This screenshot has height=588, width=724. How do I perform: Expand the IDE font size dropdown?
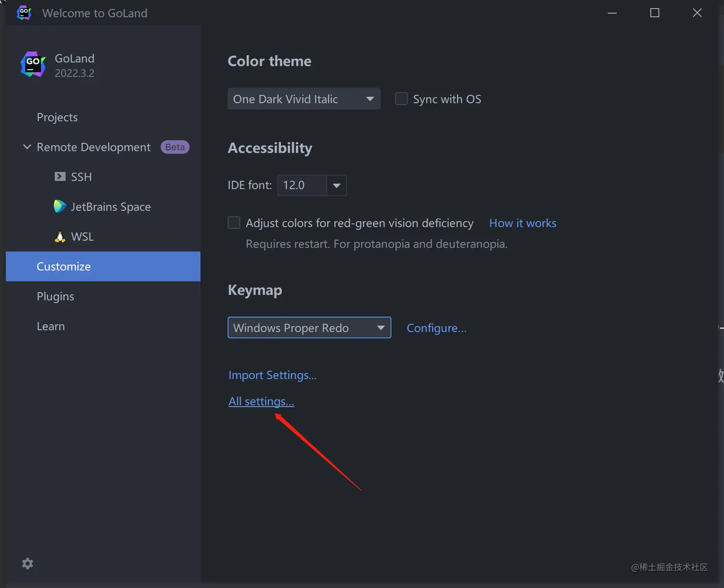337,186
